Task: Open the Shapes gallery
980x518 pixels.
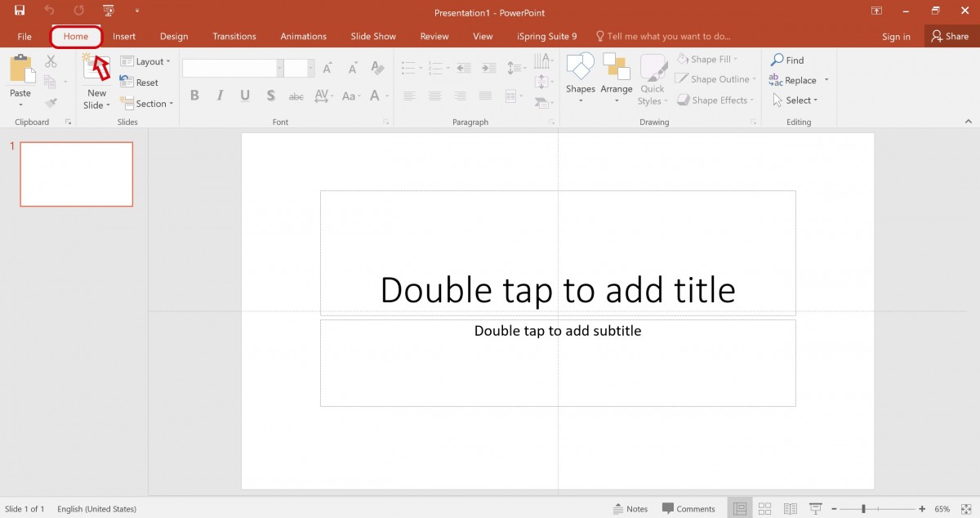Action: point(581,78)
